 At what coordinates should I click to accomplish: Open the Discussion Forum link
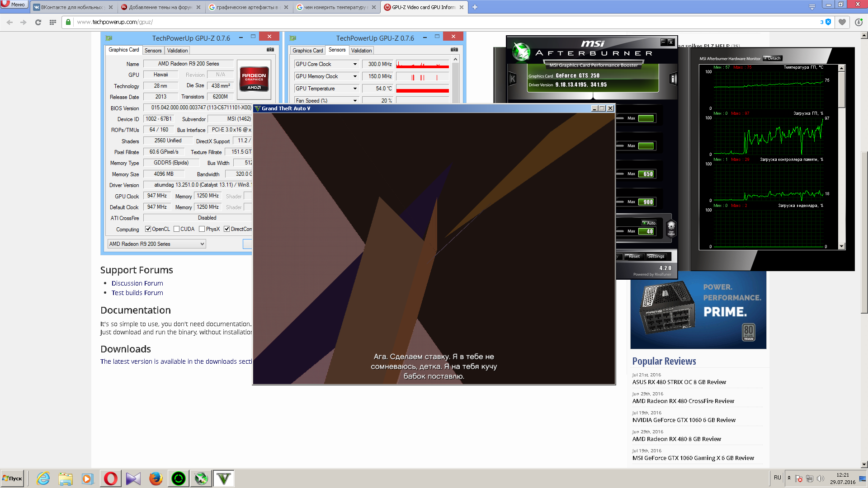click(137, 283)
